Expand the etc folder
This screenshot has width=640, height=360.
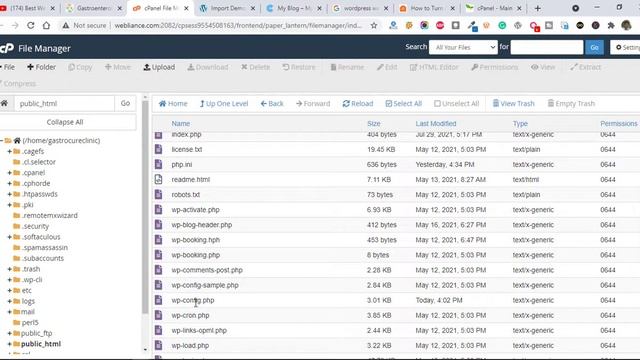click(x=9, y=290)
